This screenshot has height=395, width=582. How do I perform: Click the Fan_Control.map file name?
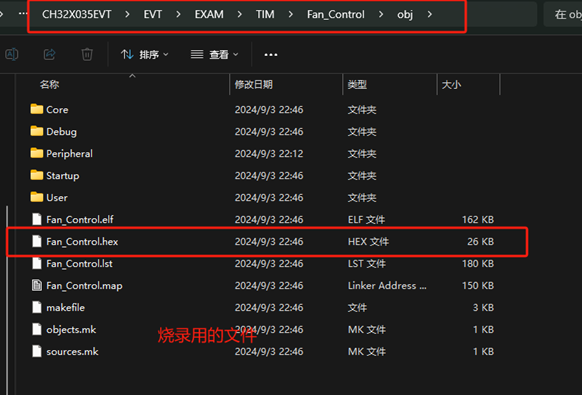coord(84,286)
